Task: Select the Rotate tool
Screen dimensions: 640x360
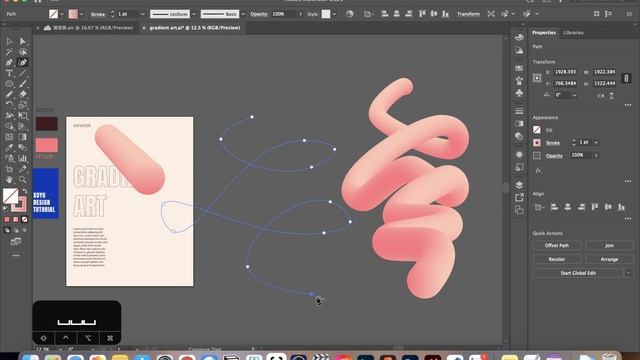Action: click(9, 105)
